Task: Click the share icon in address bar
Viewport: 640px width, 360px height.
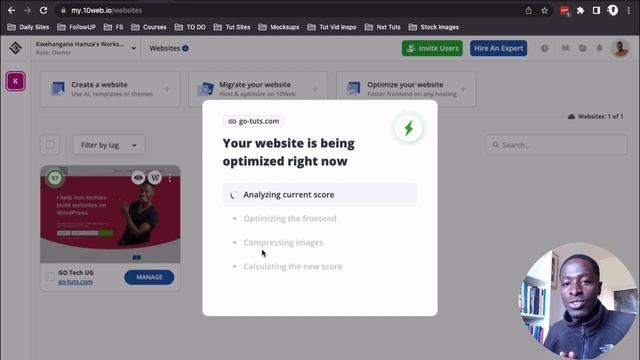Action: click(529, 11)
